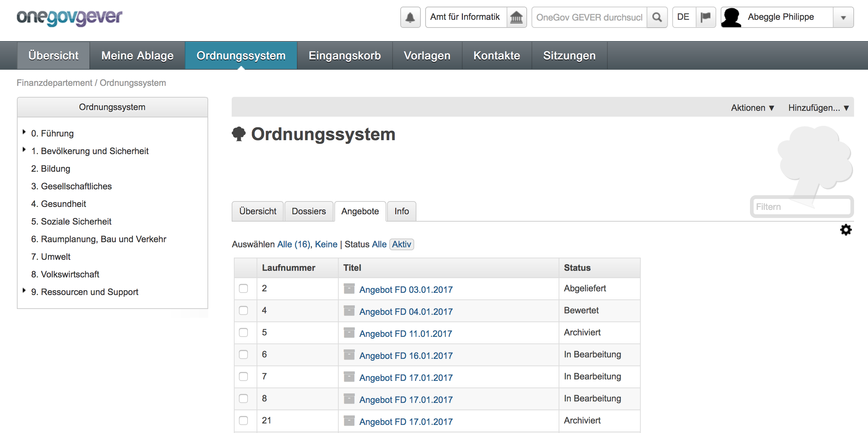Click the user avatar picture
This screenshot has width=868, height=433.
(732, 17)
